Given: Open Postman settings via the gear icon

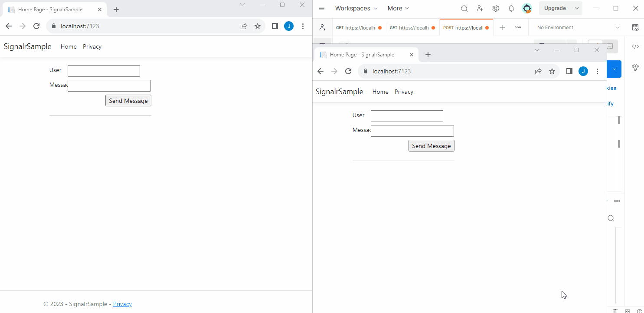Looking at the screenshot, I should (495, 8).
